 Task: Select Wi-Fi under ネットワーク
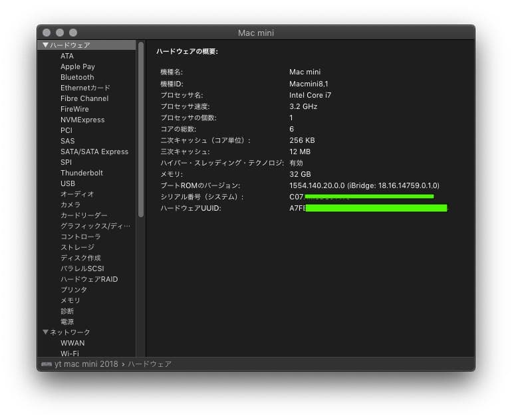[70, 354]
